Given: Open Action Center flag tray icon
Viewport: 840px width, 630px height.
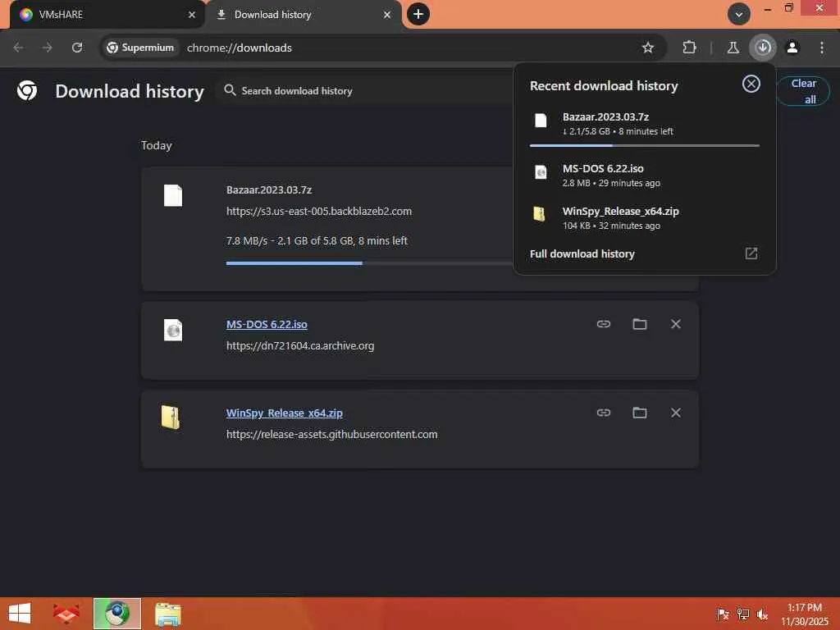Looking at the screenshot, I should click(723, 614).
